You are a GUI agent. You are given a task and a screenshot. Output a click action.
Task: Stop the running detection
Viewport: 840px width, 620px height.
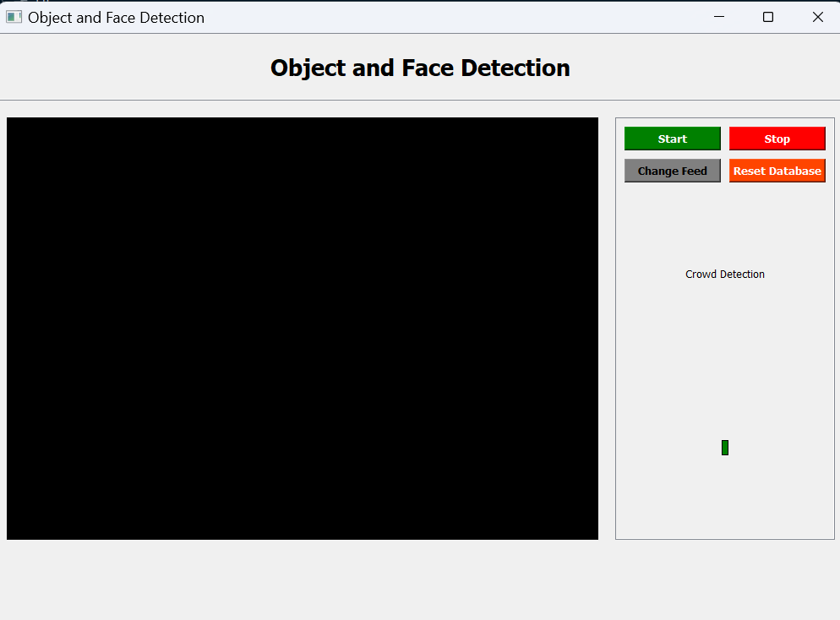pyautogui.click(x=777, y=138)
